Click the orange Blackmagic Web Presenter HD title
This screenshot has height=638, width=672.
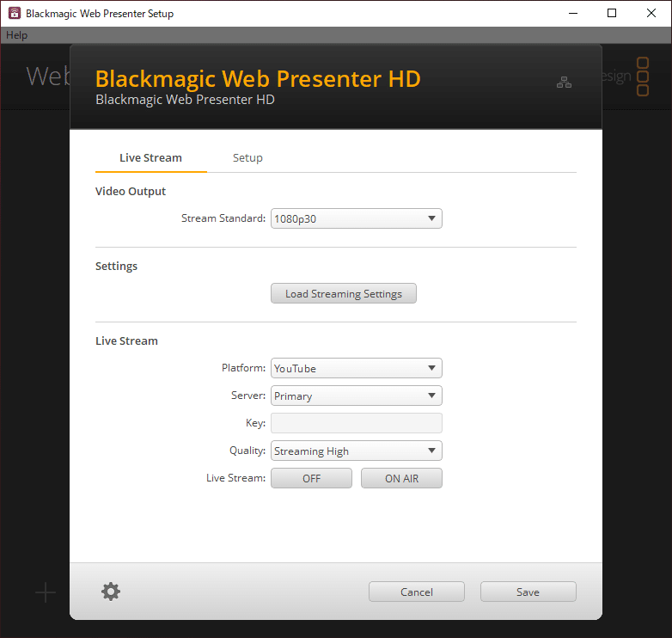[x=258, y=79]
